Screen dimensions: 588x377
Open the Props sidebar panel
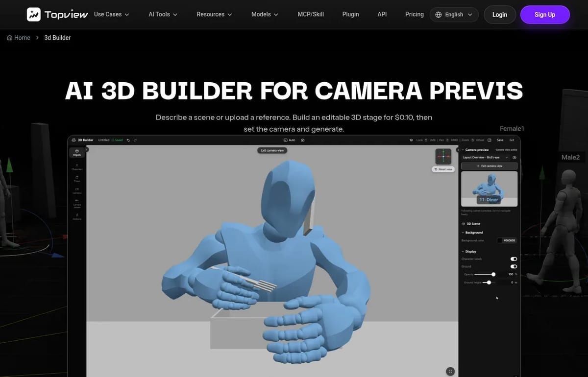[x=77, y=179]
